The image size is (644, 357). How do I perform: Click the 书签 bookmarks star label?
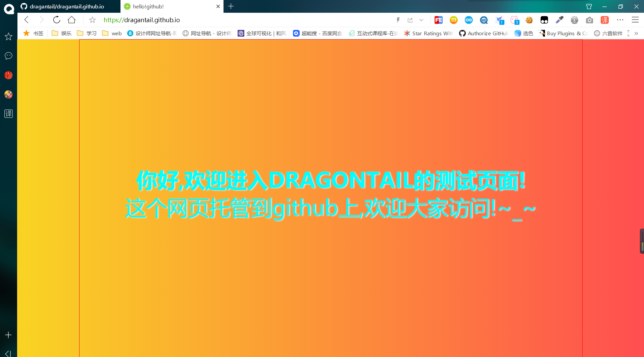pyautogui.click(x=33, y=33)
